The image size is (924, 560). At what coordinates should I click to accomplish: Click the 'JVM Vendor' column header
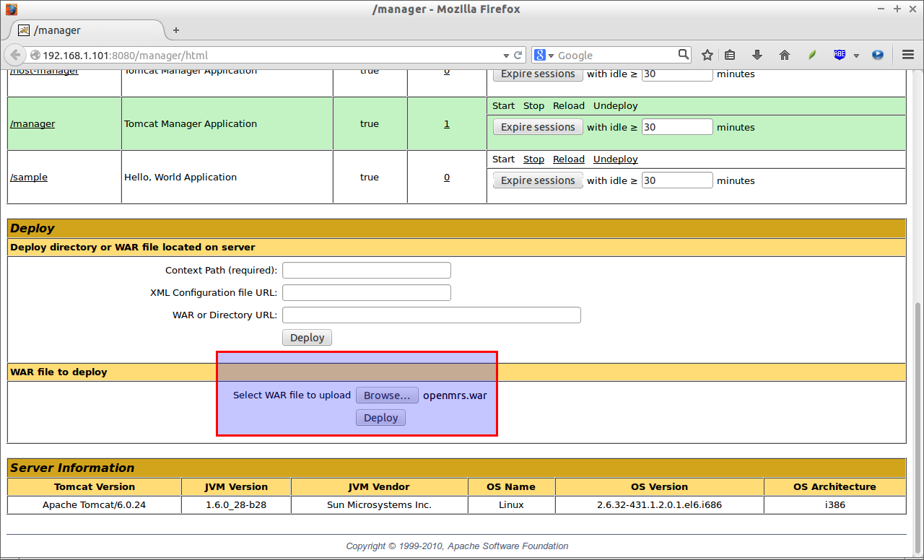coord(379,487)
